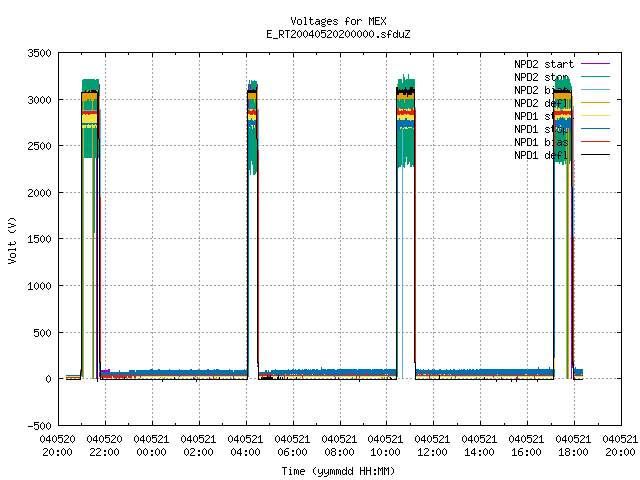Image resolution: width=640 pixels, height=480 pixels.
Task: Click the 500 y-axis tick label
Action: (42, 333)
